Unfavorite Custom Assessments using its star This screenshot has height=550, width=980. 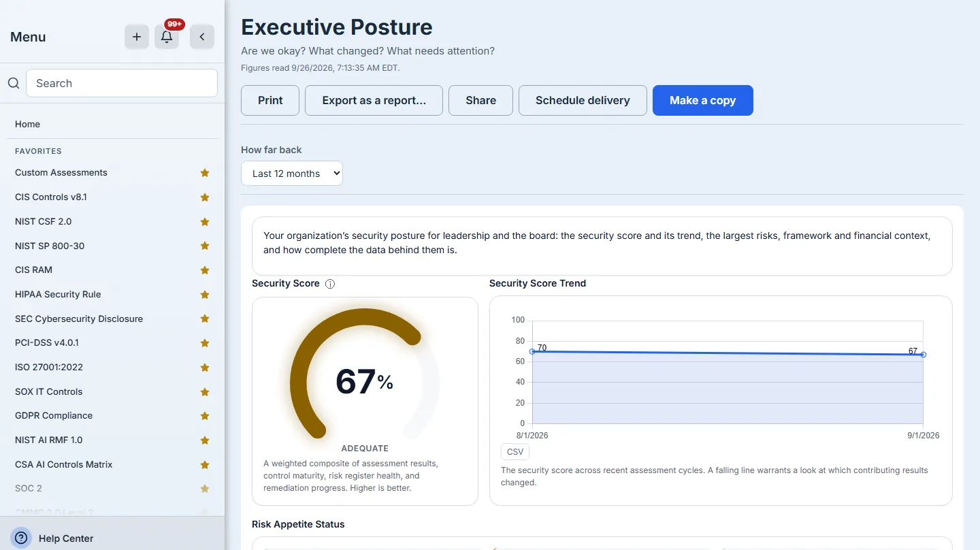205,173
